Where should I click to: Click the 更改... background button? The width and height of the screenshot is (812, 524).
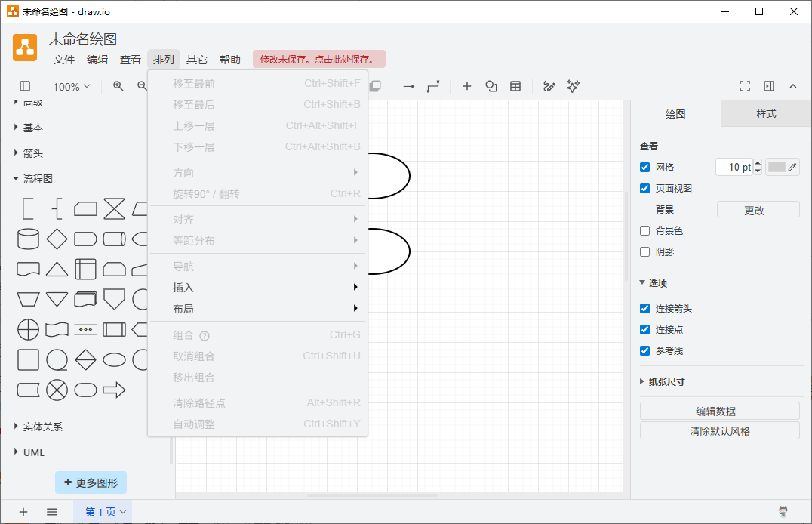[x=758, y=209]
